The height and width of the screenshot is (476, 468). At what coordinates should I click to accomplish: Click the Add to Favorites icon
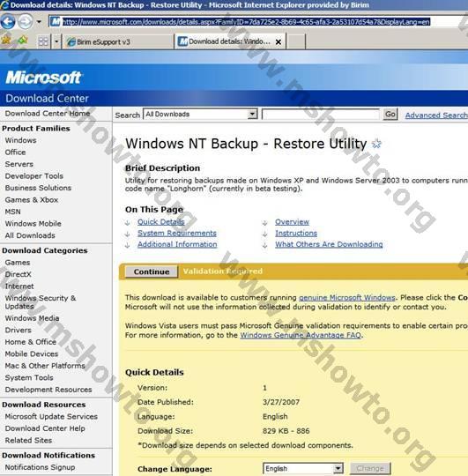tap(22, 41)
